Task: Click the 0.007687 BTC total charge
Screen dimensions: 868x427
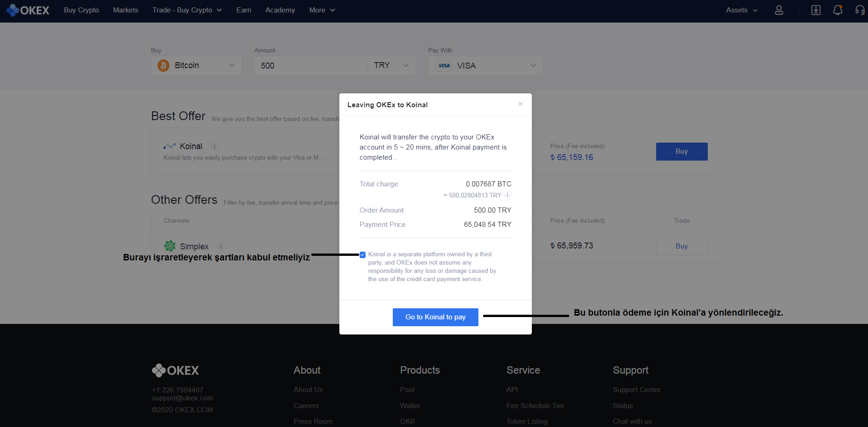Action: click(x=489, y=184)
